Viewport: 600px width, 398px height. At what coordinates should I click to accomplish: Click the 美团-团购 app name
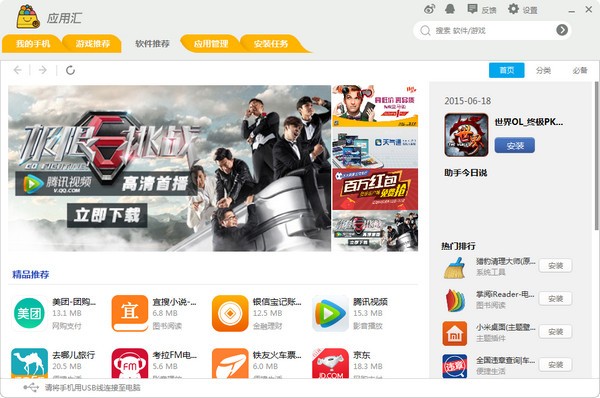tap(74, 302)
